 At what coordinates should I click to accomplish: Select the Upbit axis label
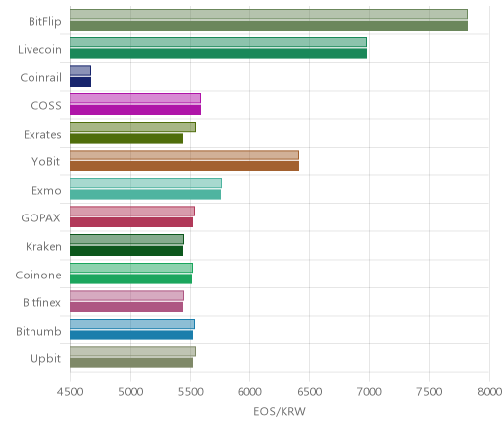[45, 359]
